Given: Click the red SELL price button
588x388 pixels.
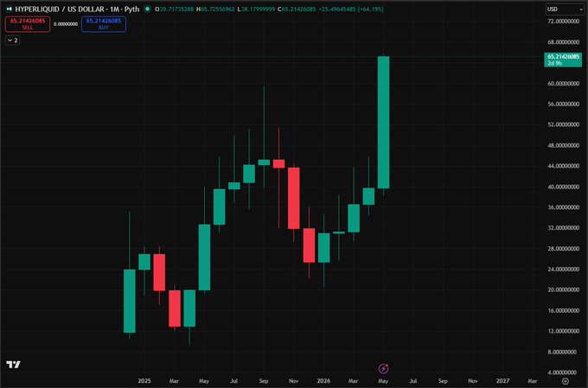Looking at the screenshot, I should [28, 24].
